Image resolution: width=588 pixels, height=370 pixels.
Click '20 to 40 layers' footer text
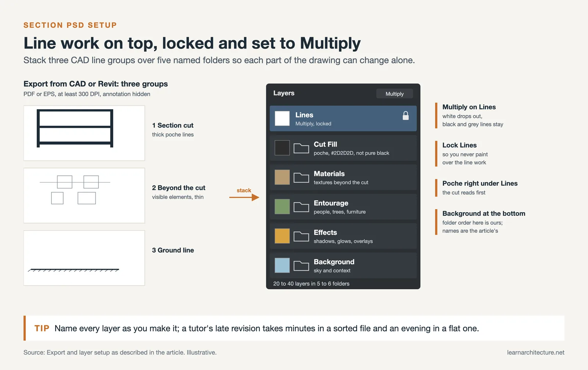click(x=311, y=284)
